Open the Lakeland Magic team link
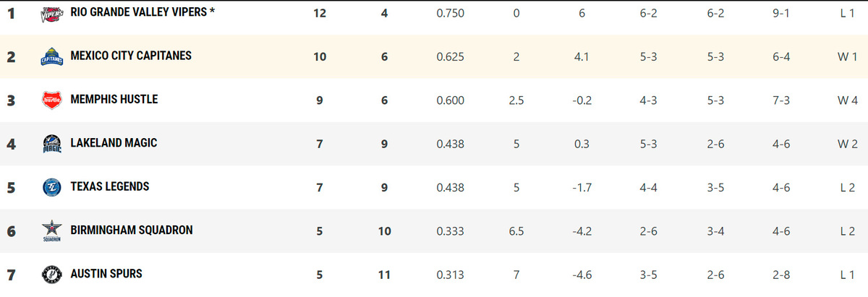Viewport: 868px width, 297px height. coord(114,143)
